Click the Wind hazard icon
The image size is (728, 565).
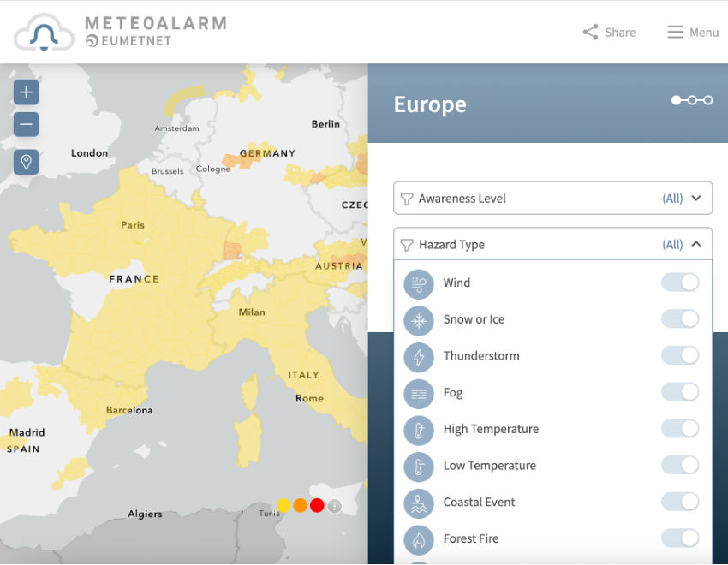tap(418, 284)
